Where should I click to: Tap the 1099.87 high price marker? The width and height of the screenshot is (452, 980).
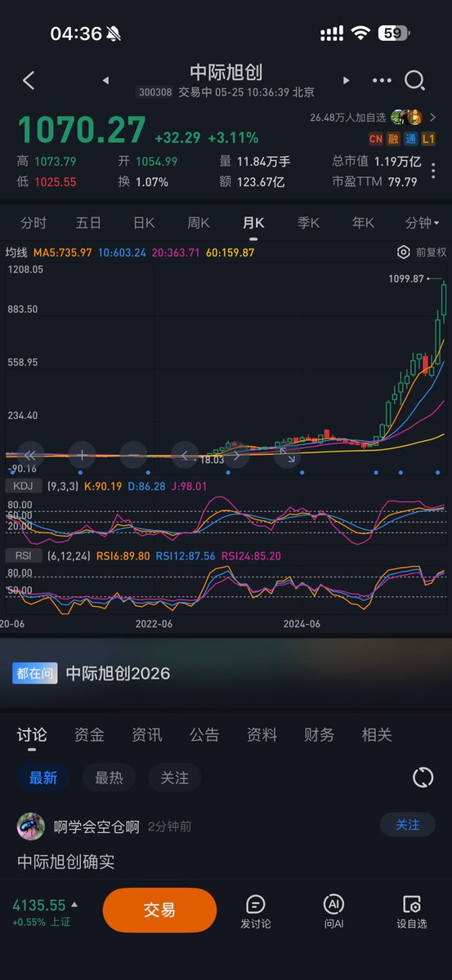(407, 278)
